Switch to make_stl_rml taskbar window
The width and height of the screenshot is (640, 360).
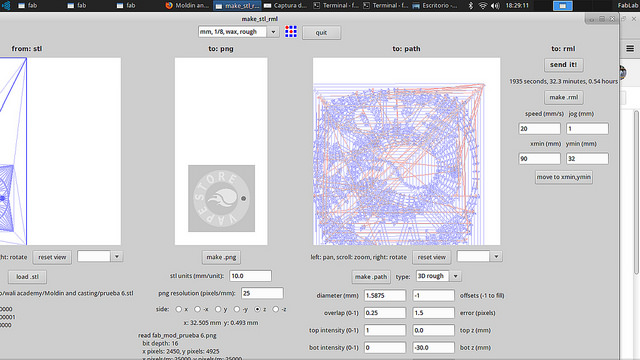click(237, 5)
